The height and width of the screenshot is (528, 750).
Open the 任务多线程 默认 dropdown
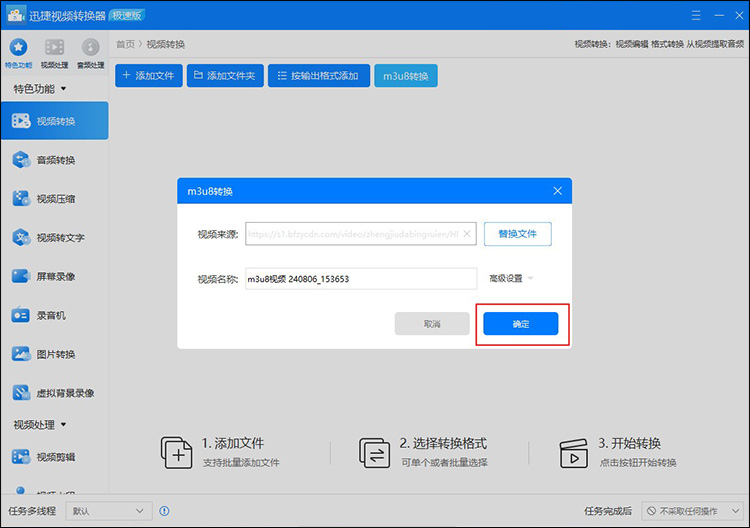pos(109,511)
